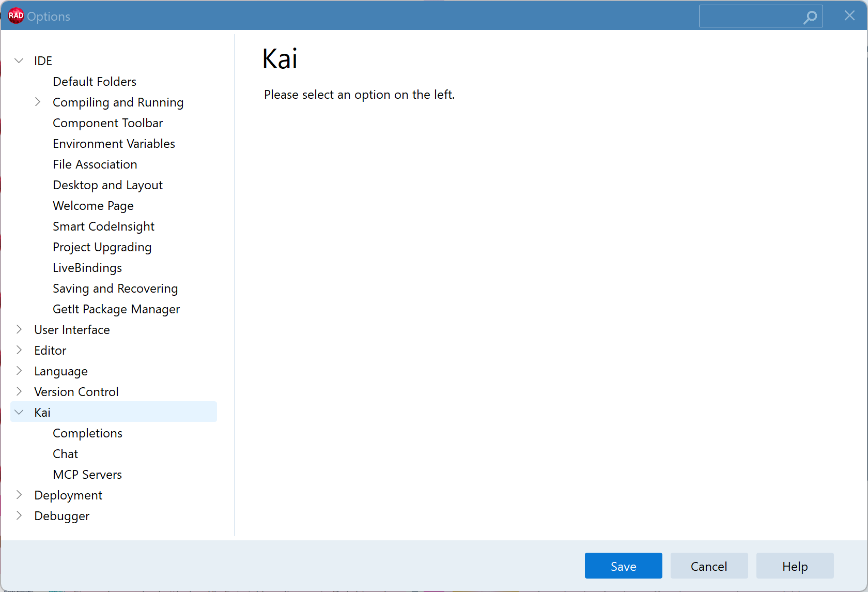Click the Save button
This screenshot has width=868, height=592.
(624, 566)
